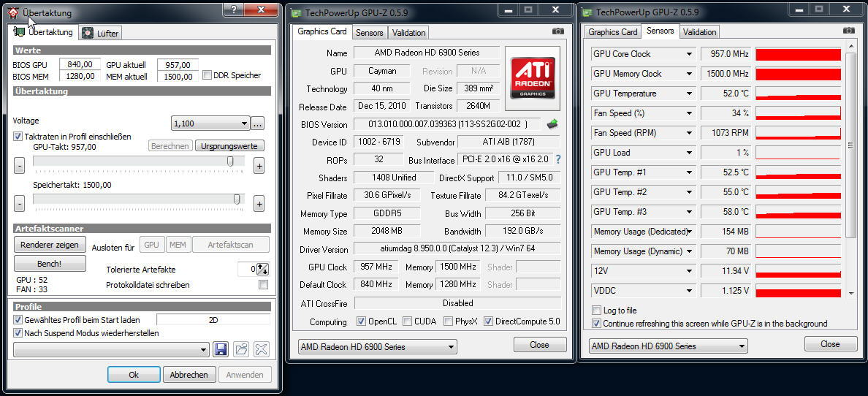The width and height of the screenshot is (868, 396).
Task: Click the plus button for GPU-Takt
Action: click(259, 165)
